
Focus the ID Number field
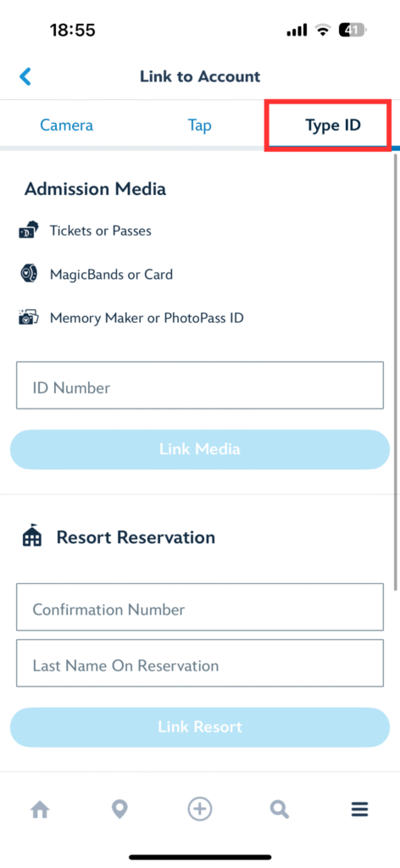click(x=200, y=386)
